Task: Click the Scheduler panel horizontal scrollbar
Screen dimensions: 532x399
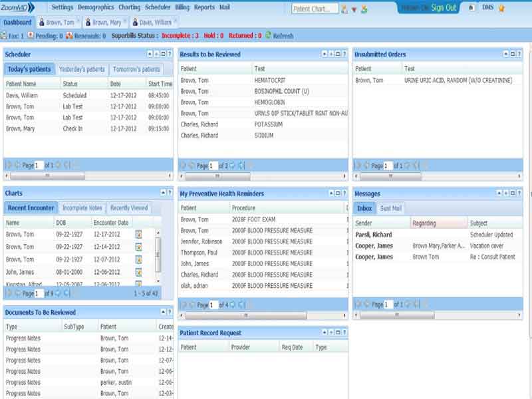Action: click(x=88, y=176)
